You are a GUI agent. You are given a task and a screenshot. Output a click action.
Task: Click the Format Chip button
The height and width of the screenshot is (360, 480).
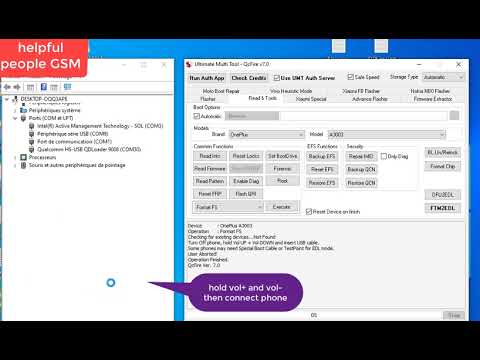tap(443, 166)
